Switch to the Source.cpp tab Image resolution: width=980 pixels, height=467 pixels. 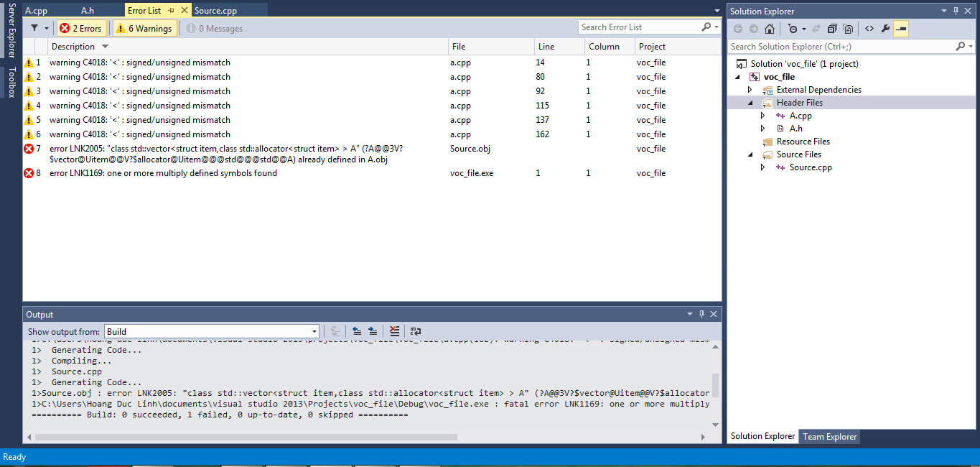click(215, 11)
